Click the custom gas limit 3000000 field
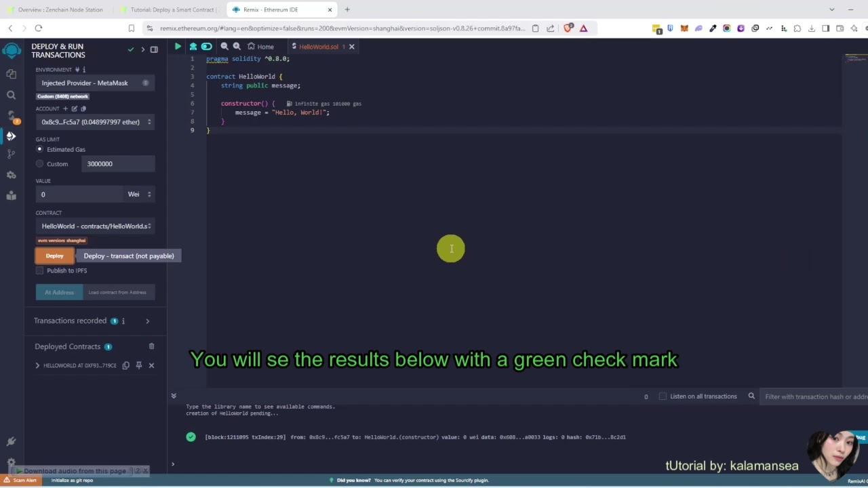The height and width of the screenshot is (488, 868). (x=118, y=164)
